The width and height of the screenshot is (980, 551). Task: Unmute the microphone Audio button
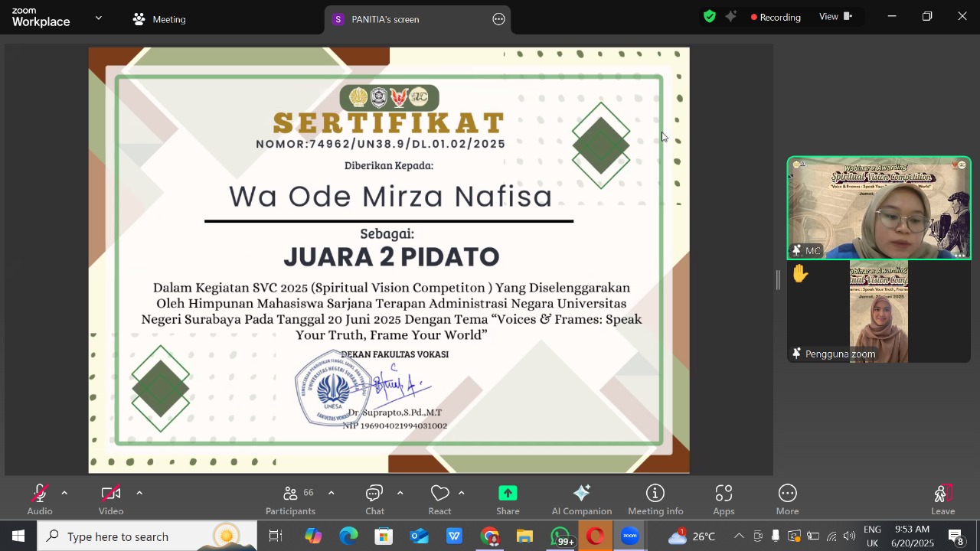point(40,500)
